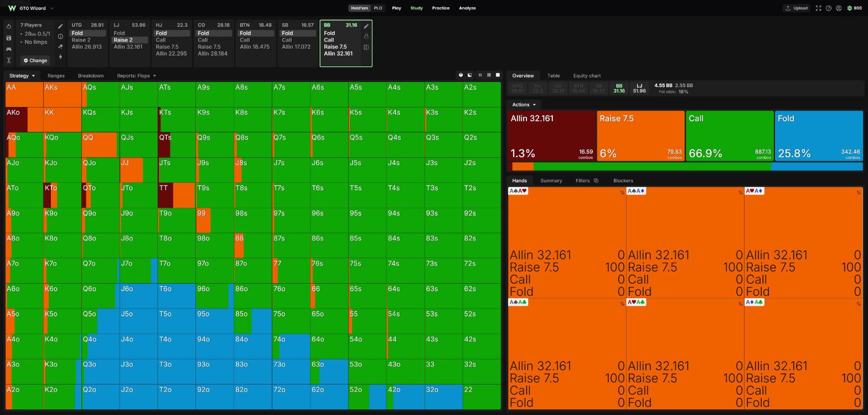Open the GTO Wizard dropdown chevron
The height and width of the screenshot is (415, 868).
click(x=52, y=8)
